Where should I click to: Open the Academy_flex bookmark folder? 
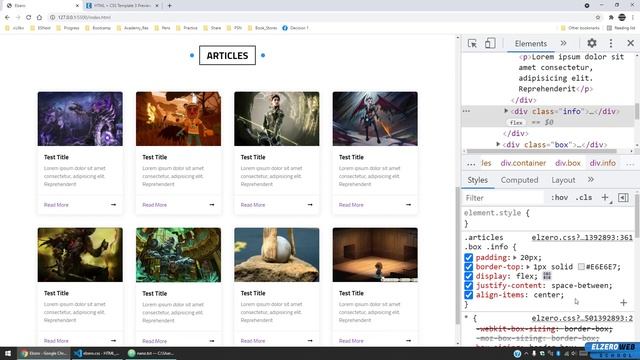pos(133,28)
